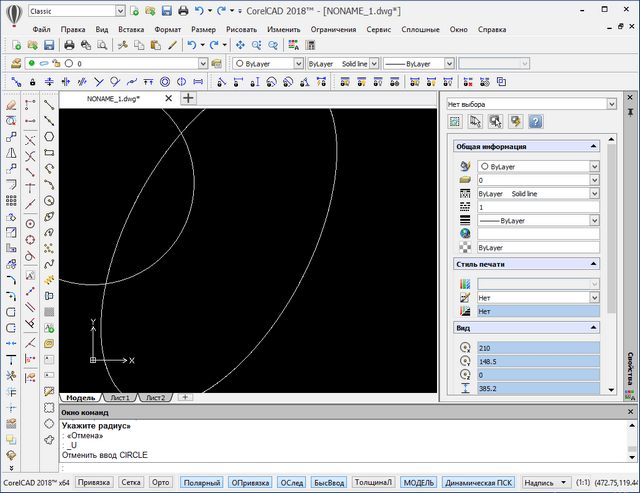Toggle Орто mode in status bar
640x493 pixels.
[160, 482]
